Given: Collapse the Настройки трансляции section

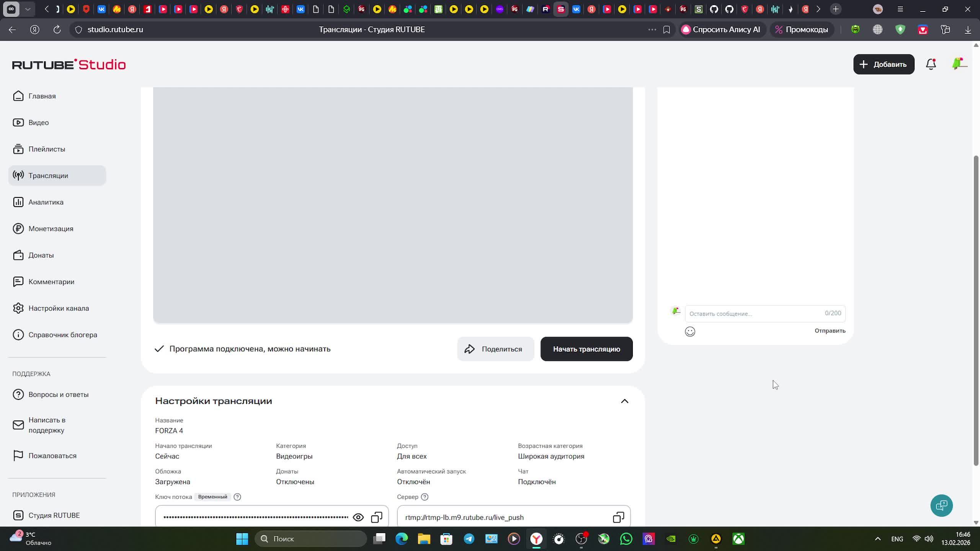Looking at the screenshot, I should (x=624, y=401).
